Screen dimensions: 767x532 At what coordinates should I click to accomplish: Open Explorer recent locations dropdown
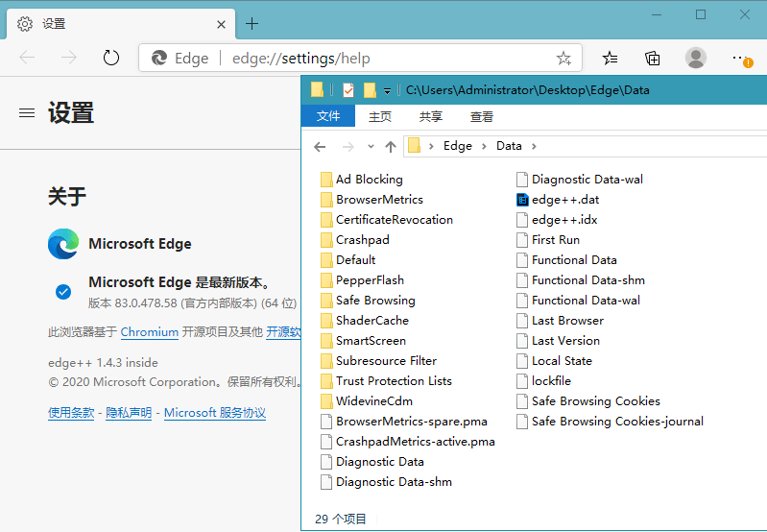(x=371, y=146)
